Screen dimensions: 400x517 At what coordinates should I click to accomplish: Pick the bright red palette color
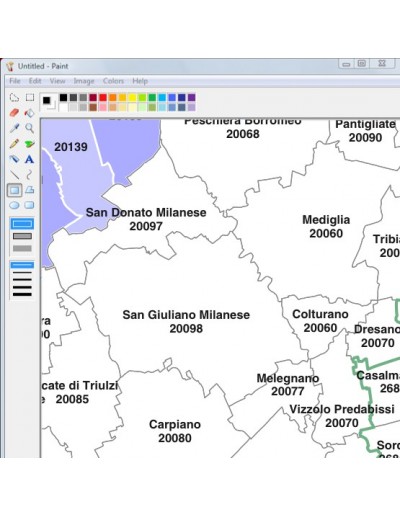103,97
